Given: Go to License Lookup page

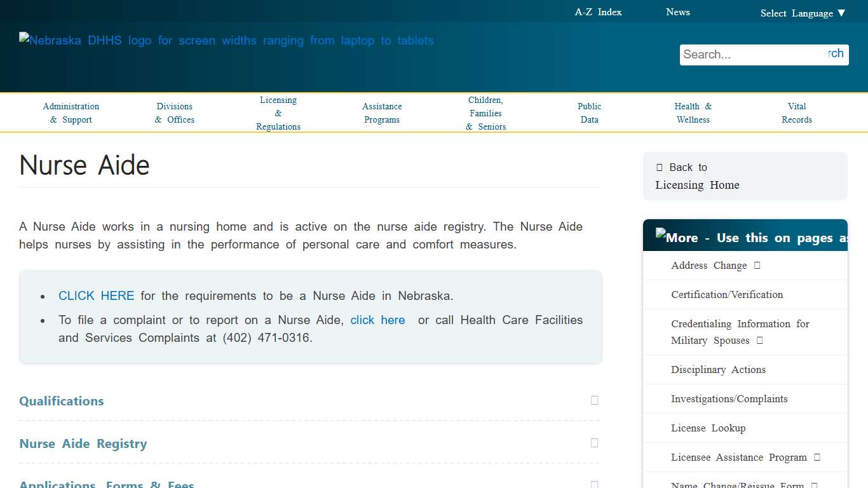Looking at the screenshot, I should coord(708,428).
